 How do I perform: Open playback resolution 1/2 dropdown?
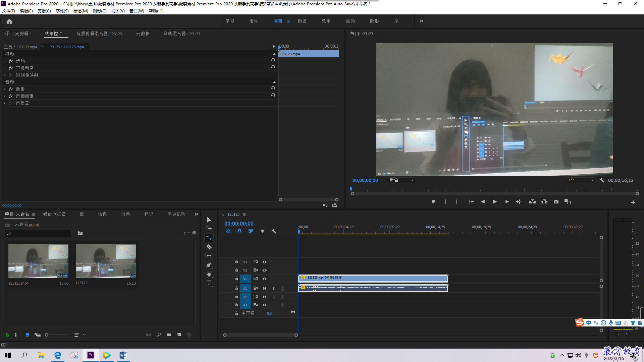pos(581,180)
